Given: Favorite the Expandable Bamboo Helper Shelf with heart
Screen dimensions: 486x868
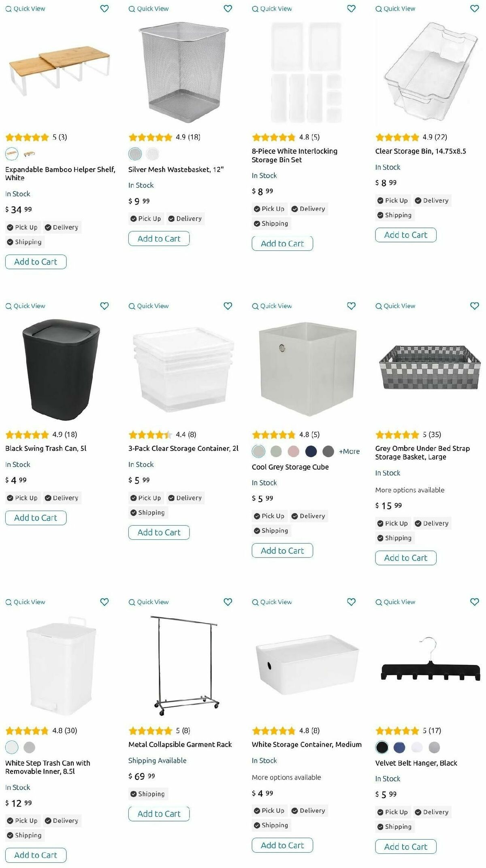Looking at the screenshot, I should (x=104, y=8).
